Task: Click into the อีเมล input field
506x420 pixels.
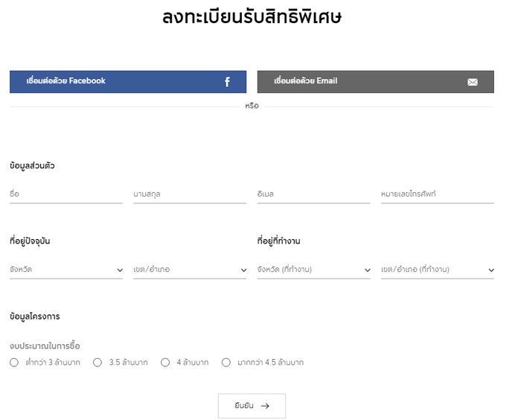Action: pos(313,194)
